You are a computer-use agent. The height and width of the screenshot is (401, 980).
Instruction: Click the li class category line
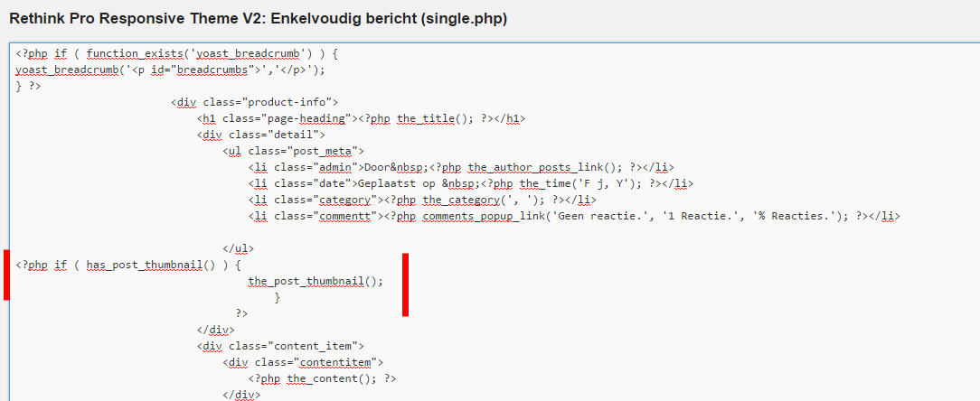pyautogui.click(x=422, y=200)
